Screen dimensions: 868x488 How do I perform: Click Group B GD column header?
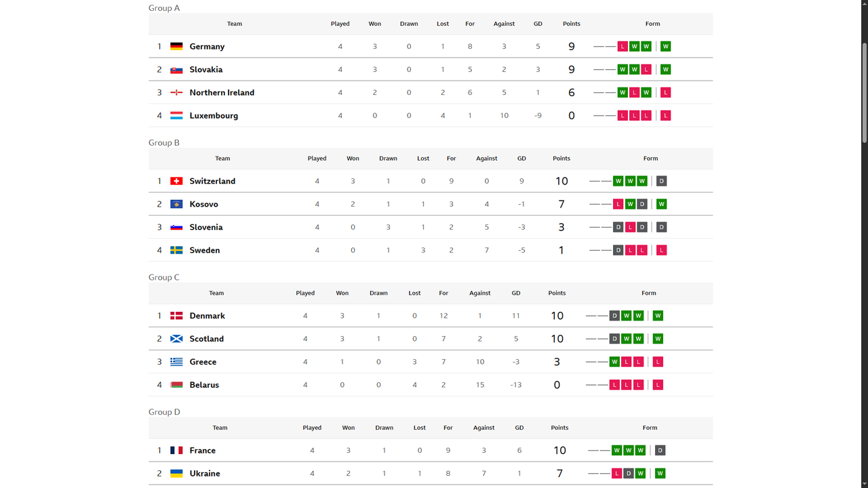coord(521,159)
